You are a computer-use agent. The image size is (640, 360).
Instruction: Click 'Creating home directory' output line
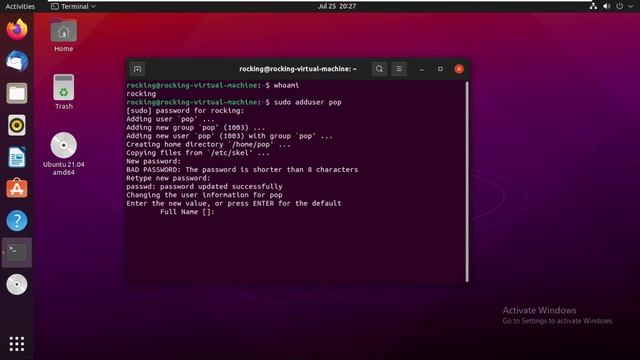click(208, 144)
